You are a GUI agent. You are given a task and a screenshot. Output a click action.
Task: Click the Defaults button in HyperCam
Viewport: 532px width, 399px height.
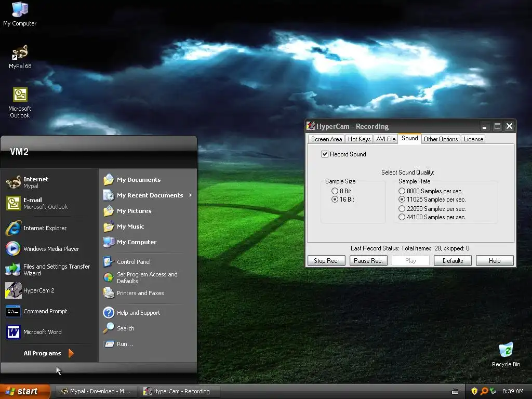coord(453,261)
